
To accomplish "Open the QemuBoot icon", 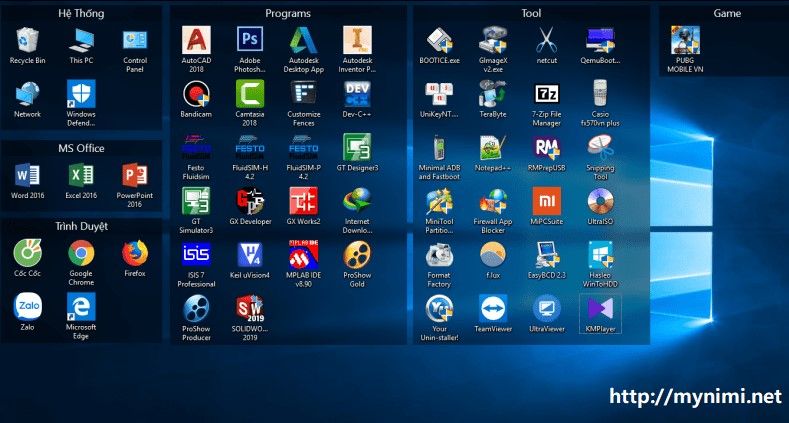I will click(x=600, y=41).
